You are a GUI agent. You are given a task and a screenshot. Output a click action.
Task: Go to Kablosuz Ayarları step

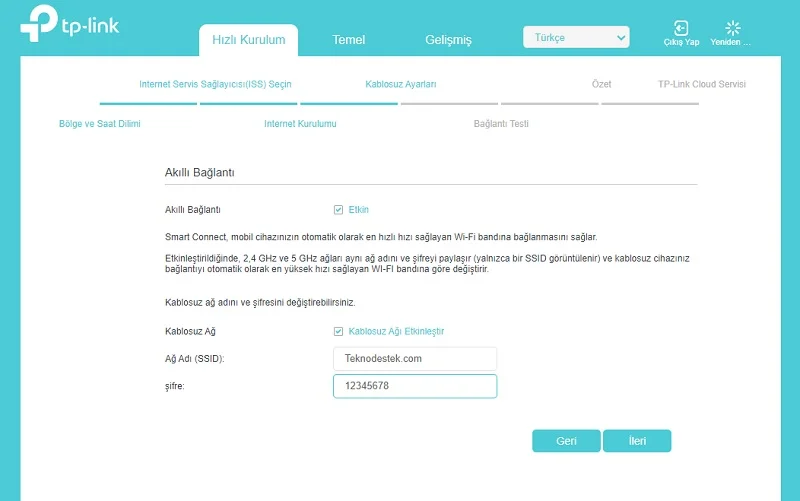click(401, 85)
